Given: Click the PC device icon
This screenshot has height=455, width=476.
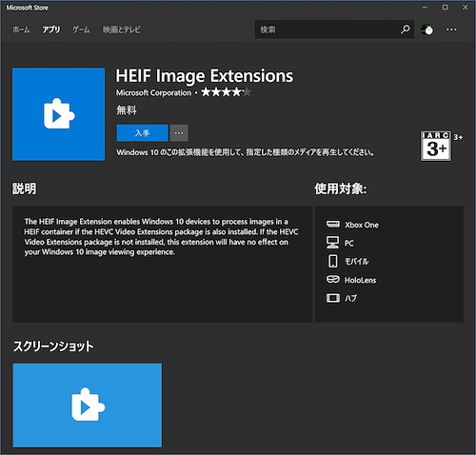Looking at the screenshot, I should click(x=332, y=243).
